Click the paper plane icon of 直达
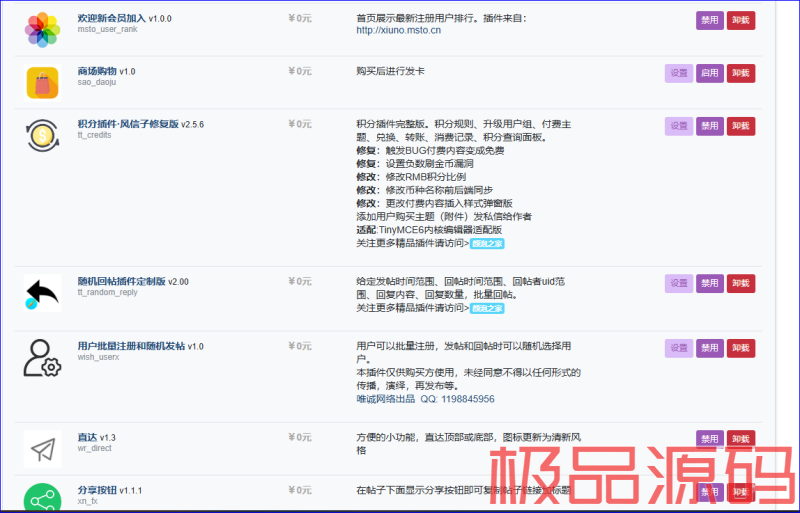This screenshot has height=513, width=800. click(x=42, y=449)
